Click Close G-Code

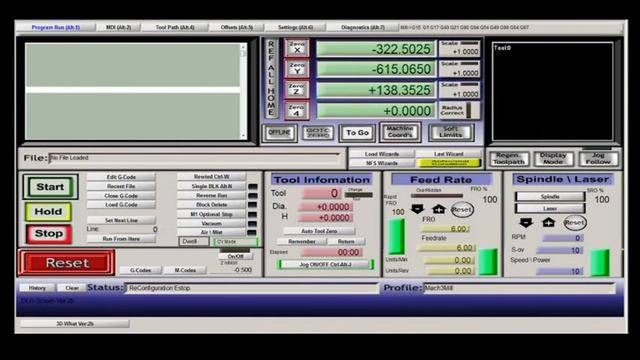121,196
